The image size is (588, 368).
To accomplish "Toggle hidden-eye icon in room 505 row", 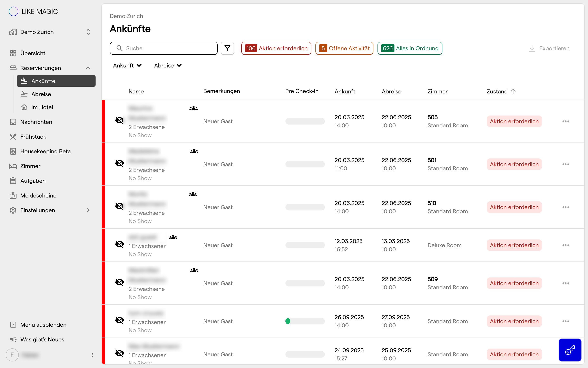I will [119, 120].
